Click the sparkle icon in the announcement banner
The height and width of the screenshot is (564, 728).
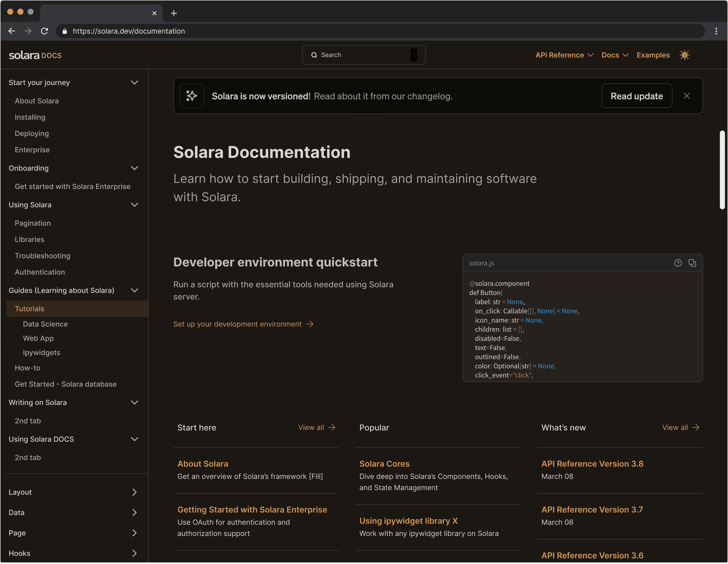tap(191, 96)
